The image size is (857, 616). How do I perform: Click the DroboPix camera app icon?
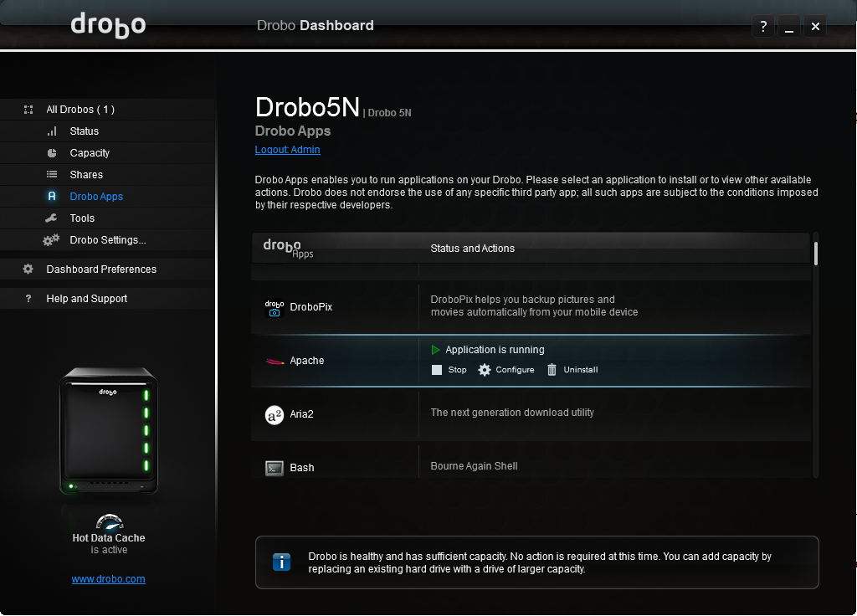tap(275, 306)
